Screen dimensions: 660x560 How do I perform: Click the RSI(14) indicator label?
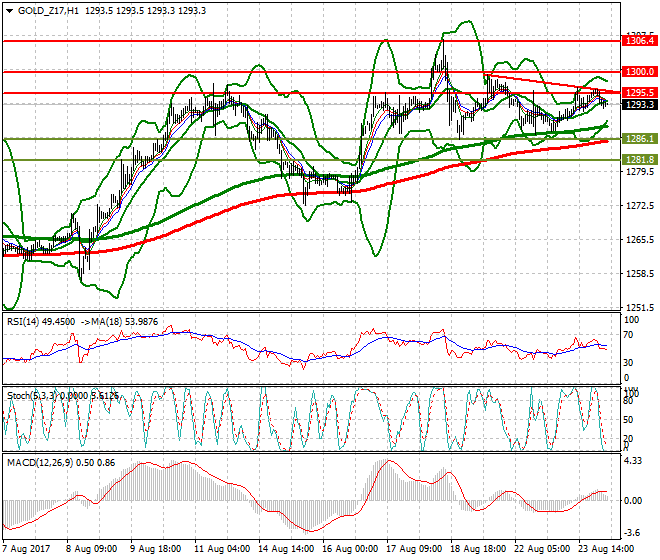pos(24,322)
